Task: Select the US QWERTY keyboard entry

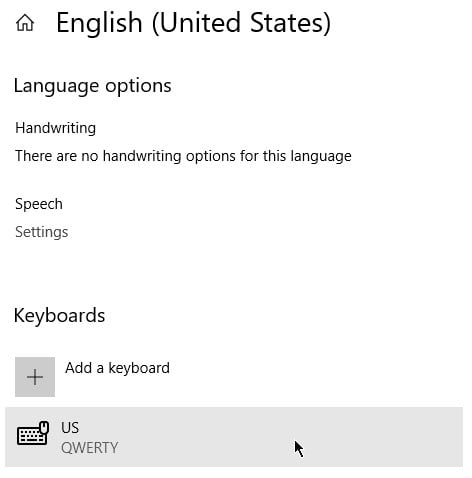Action: pyautogui.click(x=234, y=437)
